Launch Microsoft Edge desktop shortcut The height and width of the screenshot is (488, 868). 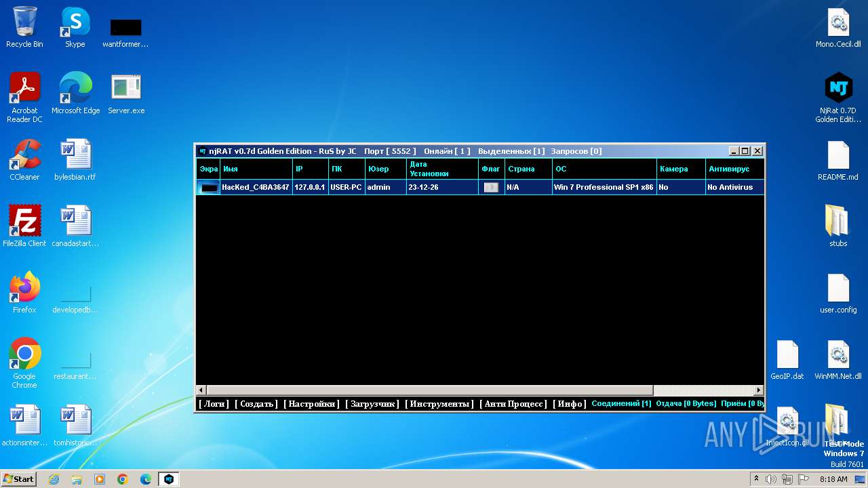click(75, 94)
